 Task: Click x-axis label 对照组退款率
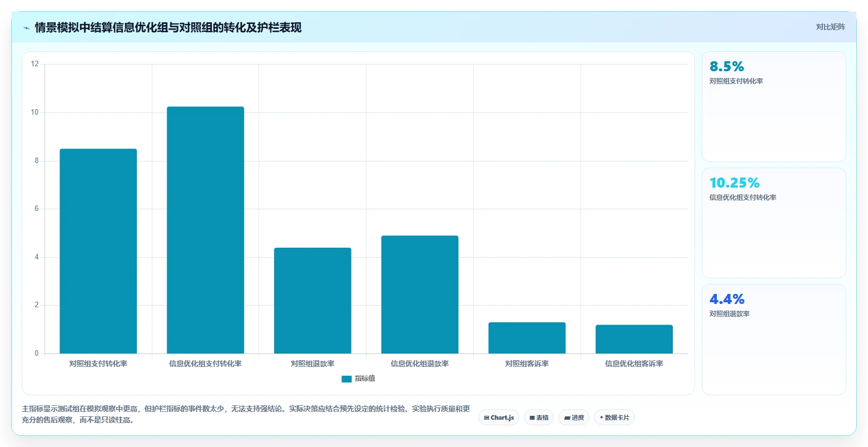click(x=313, y=364)
